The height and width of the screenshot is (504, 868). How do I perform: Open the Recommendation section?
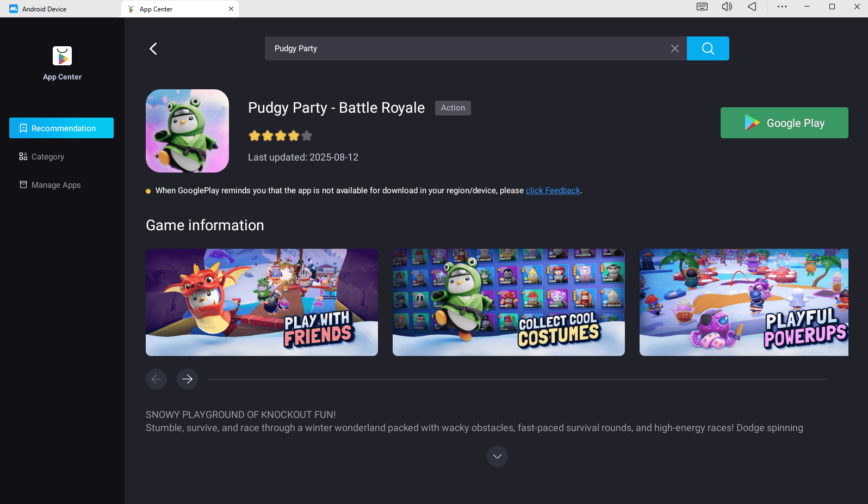click(61, 128)
